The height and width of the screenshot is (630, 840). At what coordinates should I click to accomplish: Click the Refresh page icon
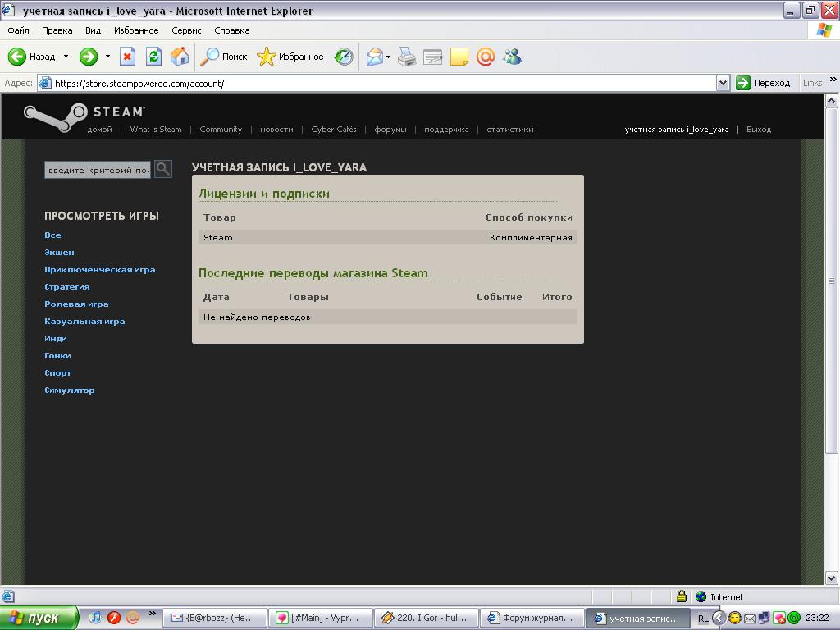coord(153,57)
